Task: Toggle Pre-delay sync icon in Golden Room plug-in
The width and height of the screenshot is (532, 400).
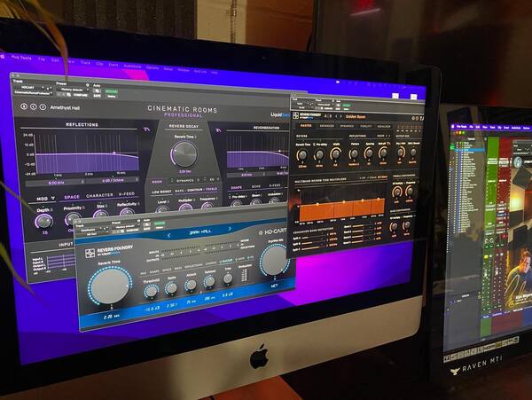Action: (314, 145)
